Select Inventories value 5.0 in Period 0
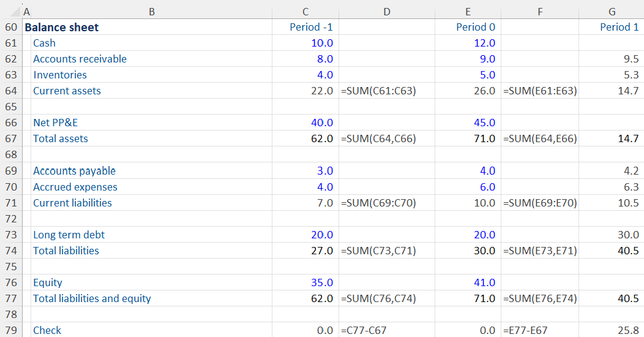The image size is (644, 337). pyautogui.click(x=487, y=75)
